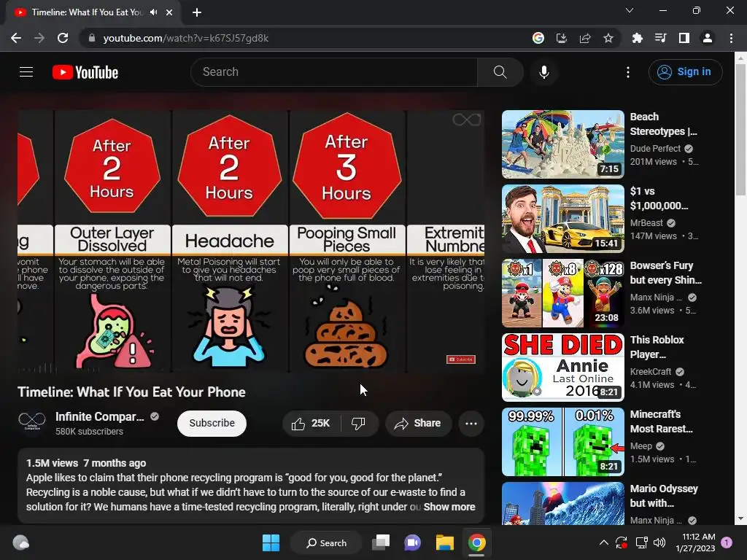
Task: Show hidden system tray icons chevron
Action: (603, 542)
